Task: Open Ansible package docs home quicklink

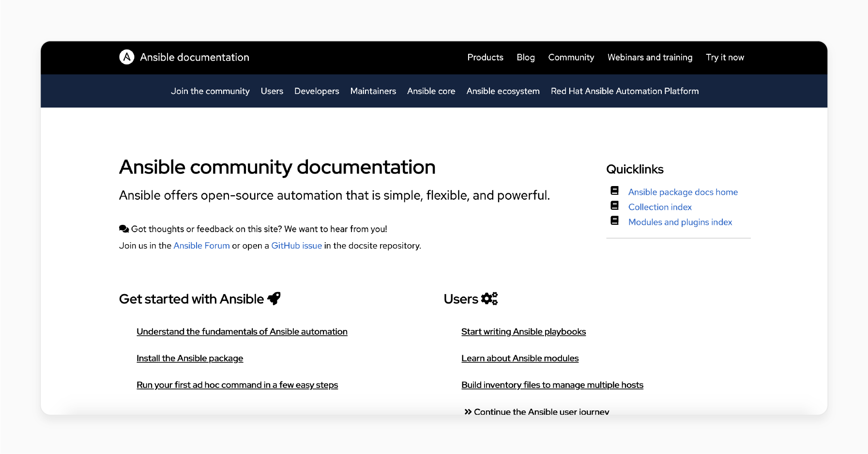Action: 683,192
